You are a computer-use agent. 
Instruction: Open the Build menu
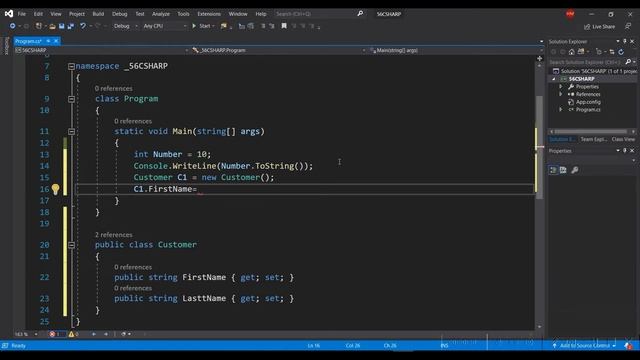point(98,14)
